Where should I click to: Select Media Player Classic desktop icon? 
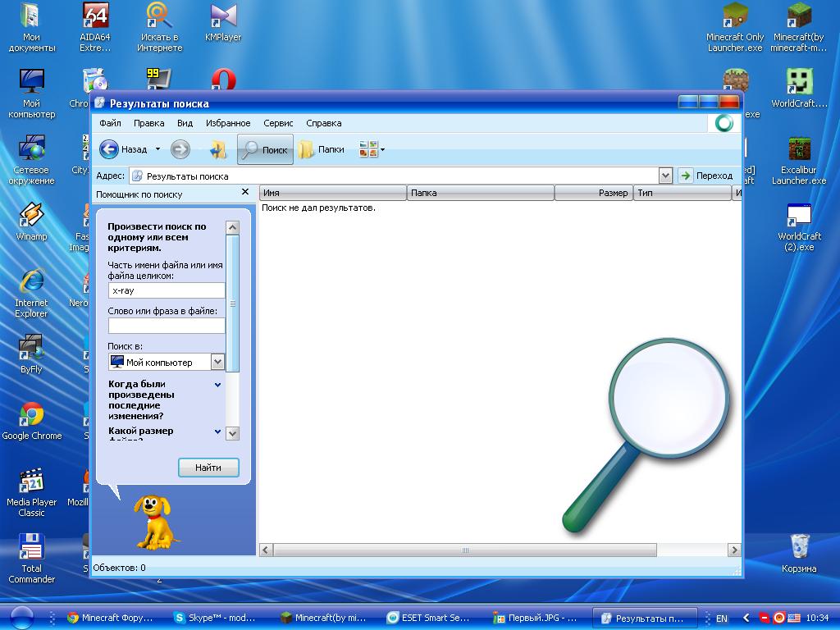[32, 492]
